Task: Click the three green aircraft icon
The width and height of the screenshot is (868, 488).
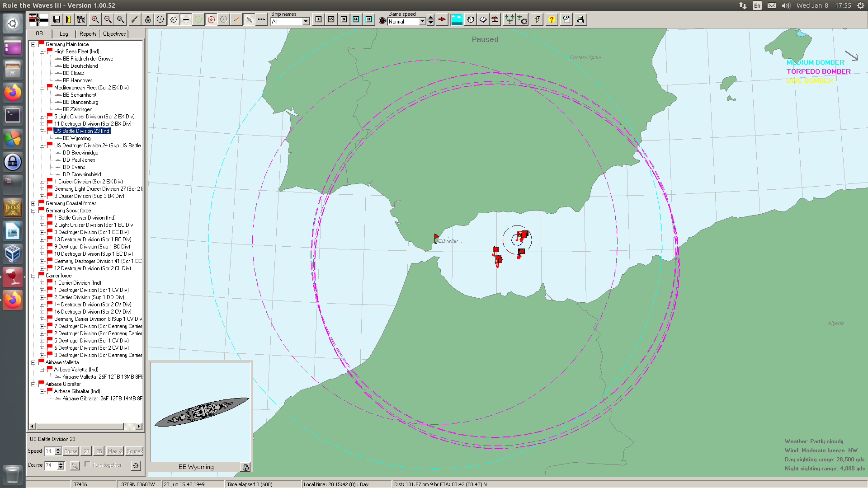Action: click(x=509, y=19)
